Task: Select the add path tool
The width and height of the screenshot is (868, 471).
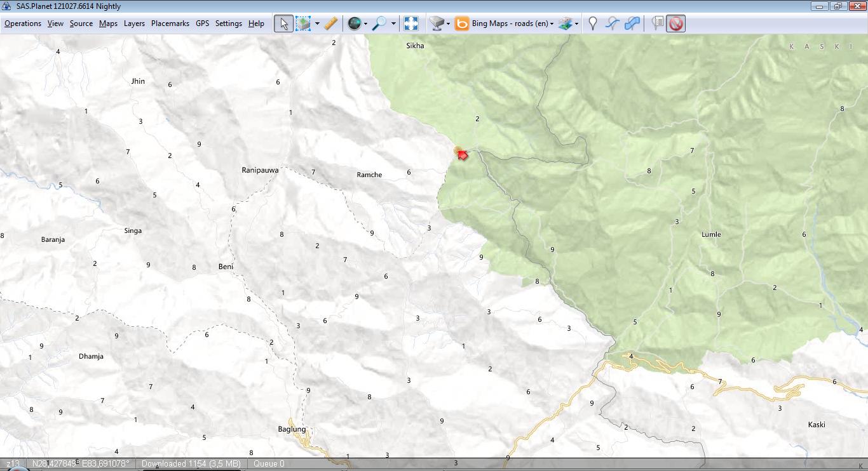Action: [612, 23]
